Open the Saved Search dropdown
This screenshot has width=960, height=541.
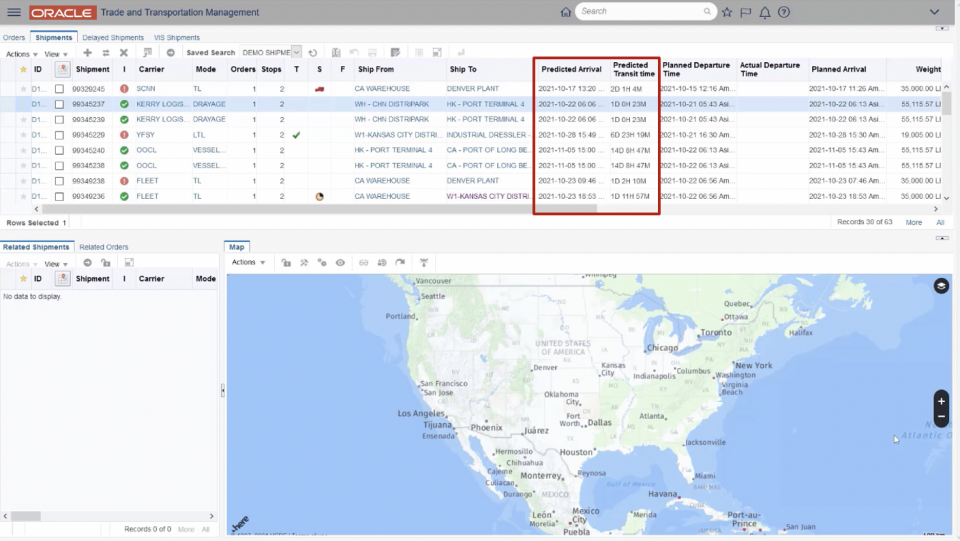[296, 52]
